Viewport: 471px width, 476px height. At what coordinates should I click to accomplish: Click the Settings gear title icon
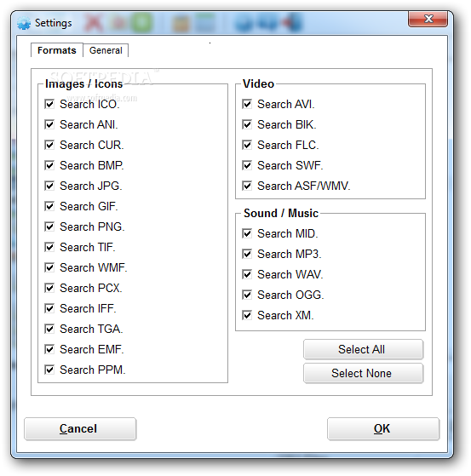[24, 23]
